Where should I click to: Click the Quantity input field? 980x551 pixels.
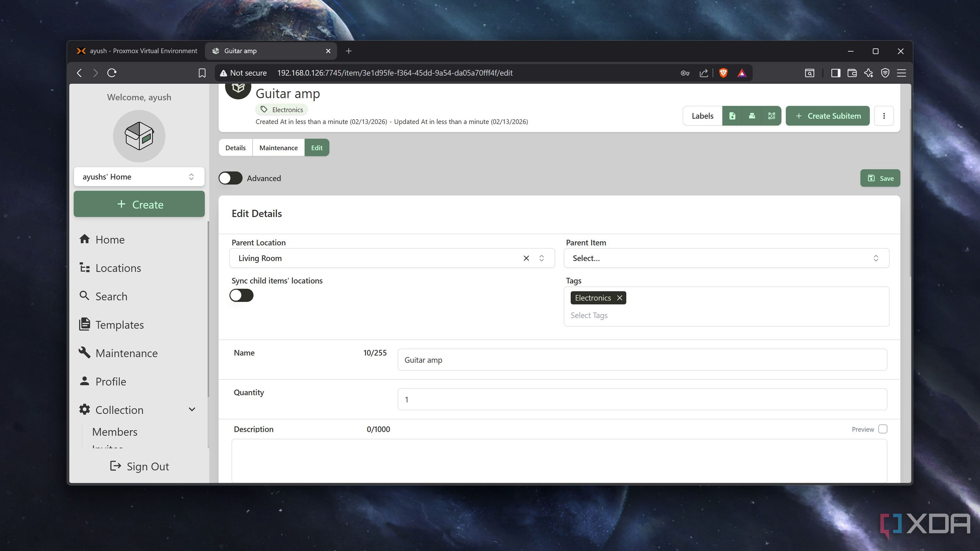pyautogui.click(x=642, y=399)
